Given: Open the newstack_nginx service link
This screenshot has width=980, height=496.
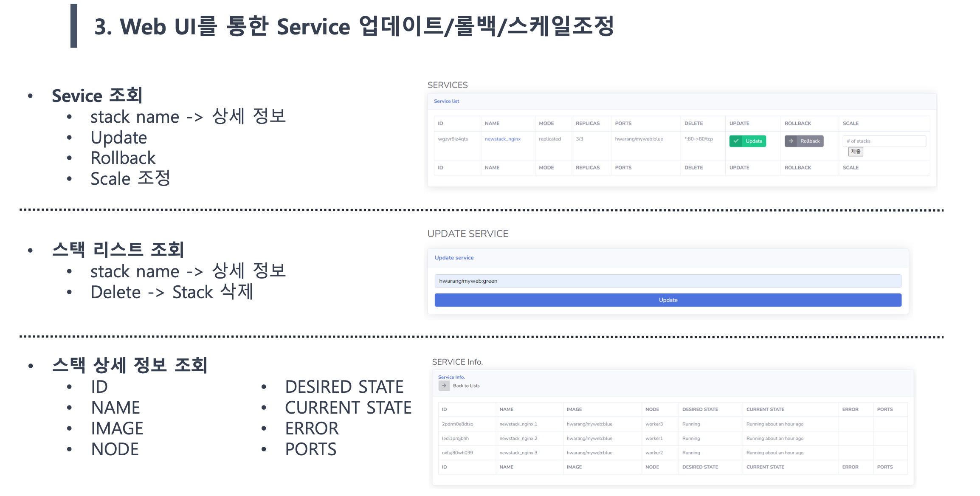Looking at the screenshot, I should coord(502,139).
